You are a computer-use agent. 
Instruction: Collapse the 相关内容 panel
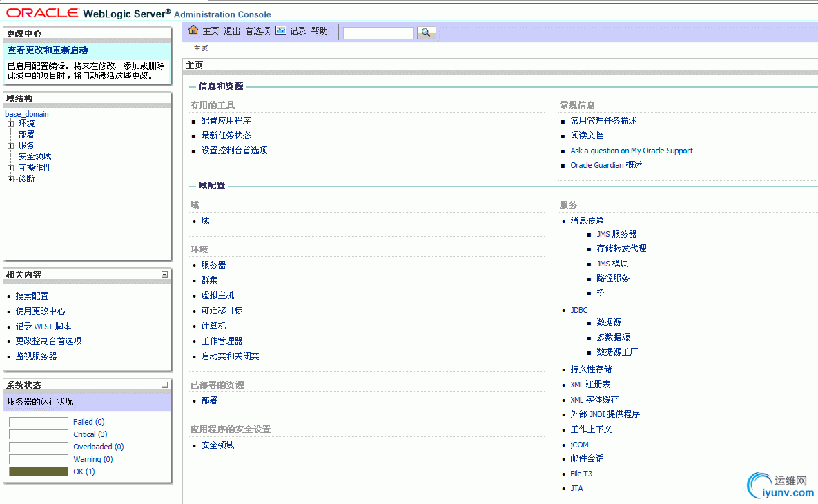click(x=164, y=274)
